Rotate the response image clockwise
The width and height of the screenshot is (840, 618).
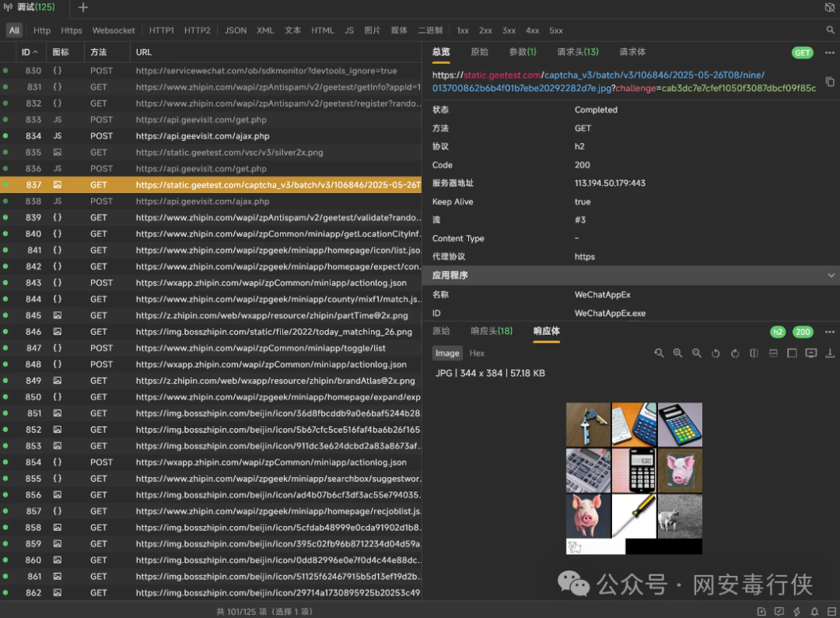point(735,353)
